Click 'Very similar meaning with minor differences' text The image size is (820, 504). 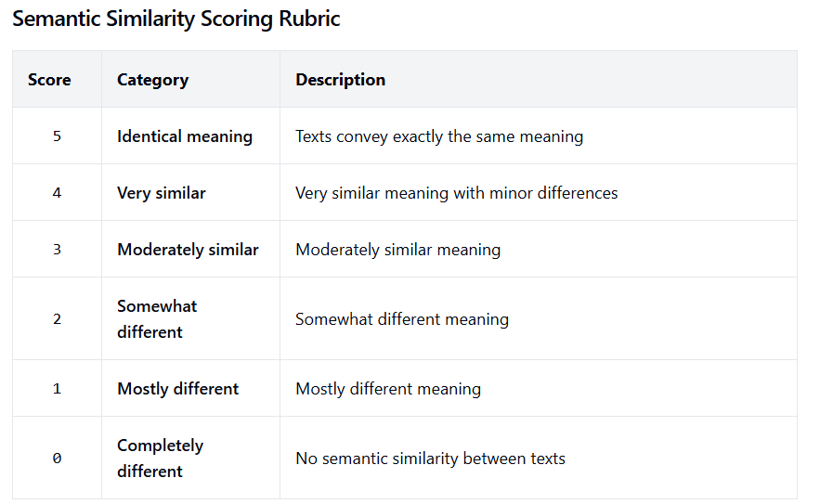[456, 193]
